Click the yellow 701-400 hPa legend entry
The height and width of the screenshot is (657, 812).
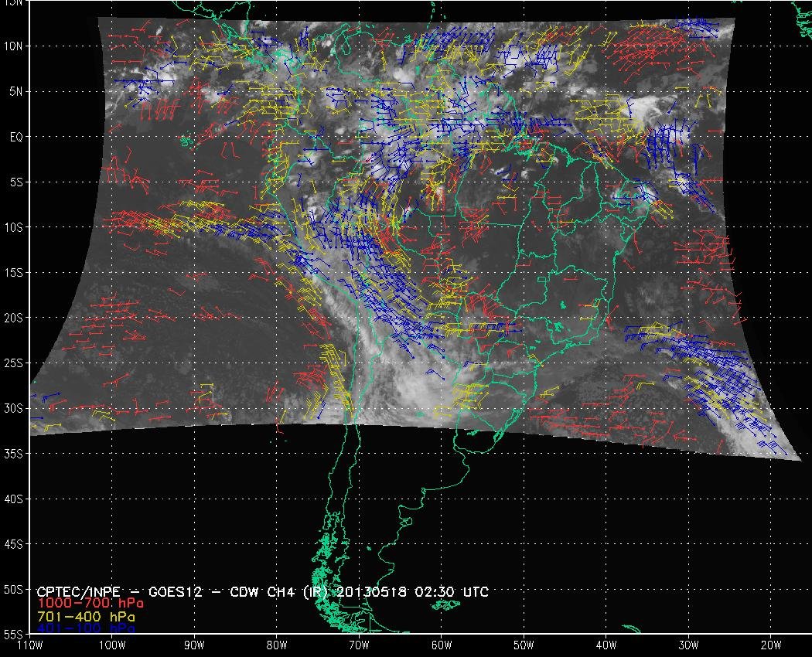coord(86,617)
